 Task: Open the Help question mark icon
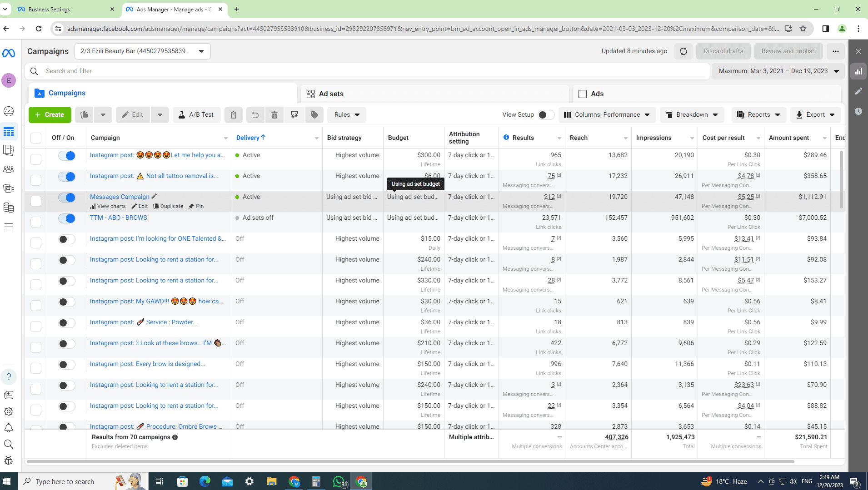pyautogui.click(x=9, y=377)
